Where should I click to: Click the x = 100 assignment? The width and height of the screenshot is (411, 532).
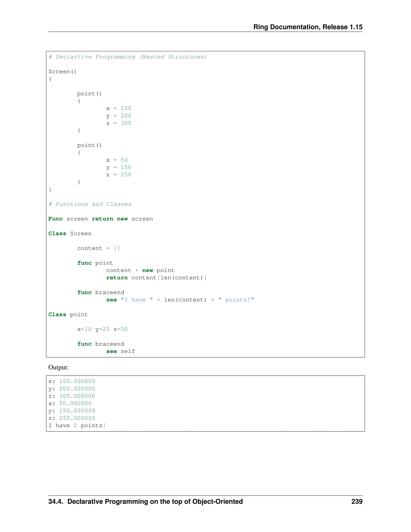(x=119, y=108)
